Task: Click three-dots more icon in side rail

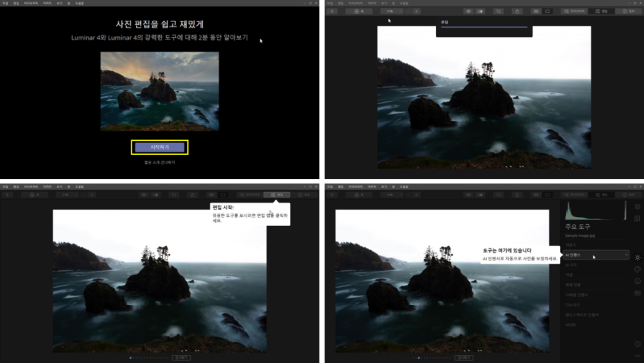Action: click(x=637, y=356)
